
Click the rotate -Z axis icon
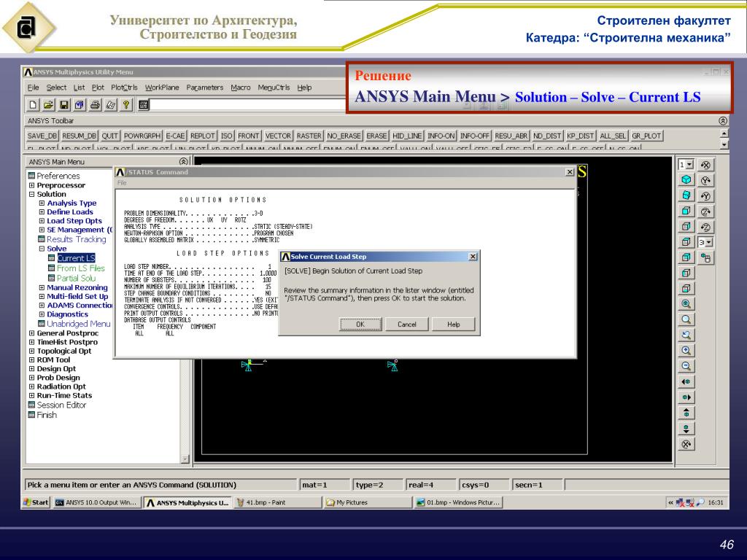coord(705,227)
